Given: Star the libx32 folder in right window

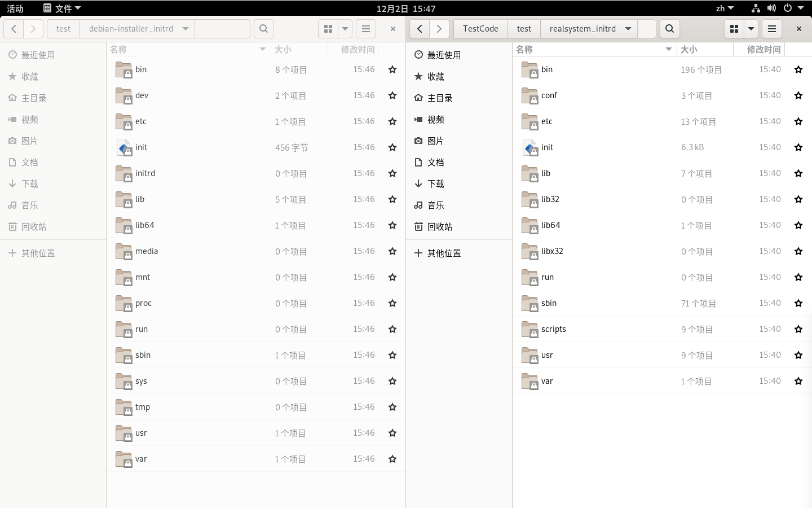Looking at the screenshot, I should 798,251.
